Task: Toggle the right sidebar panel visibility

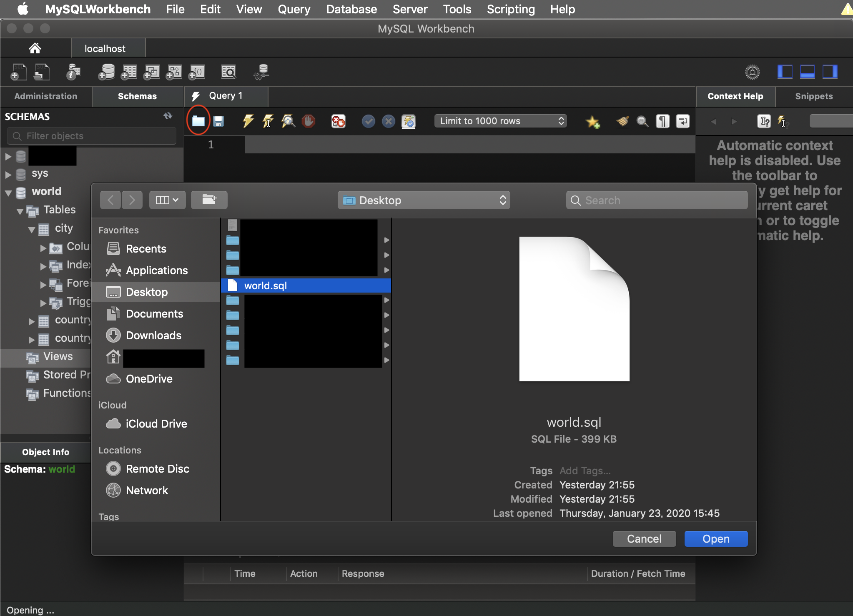Action: point(830,72)
